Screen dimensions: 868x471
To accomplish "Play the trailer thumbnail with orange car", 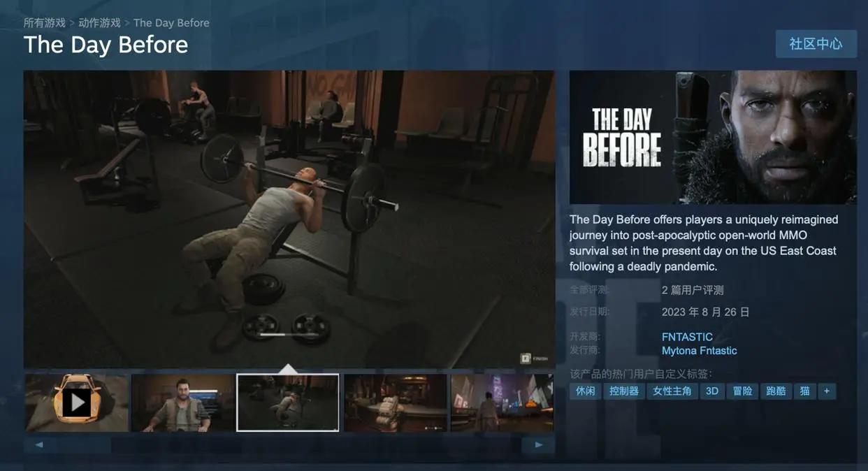I will [77, 403].
